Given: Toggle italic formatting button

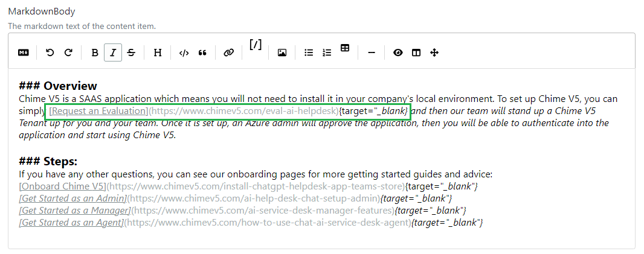Looking at the screenshot, I should (x=113, y=52).
